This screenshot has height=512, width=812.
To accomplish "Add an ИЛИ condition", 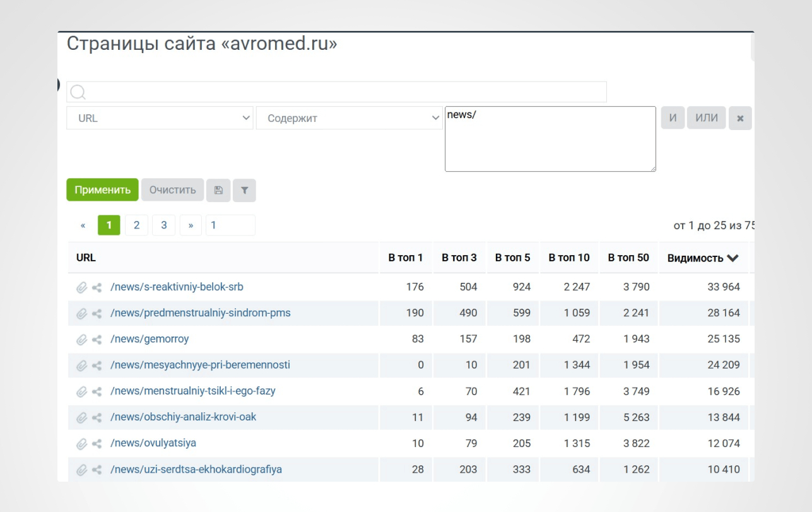I will pos(706,118).
